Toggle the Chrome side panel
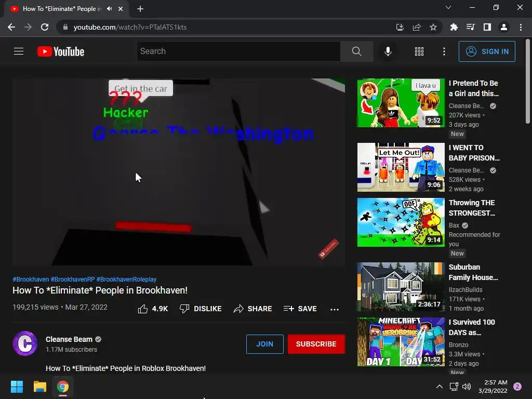The height and width of the screenshot is (399, 532). click(x=487, y=27)
